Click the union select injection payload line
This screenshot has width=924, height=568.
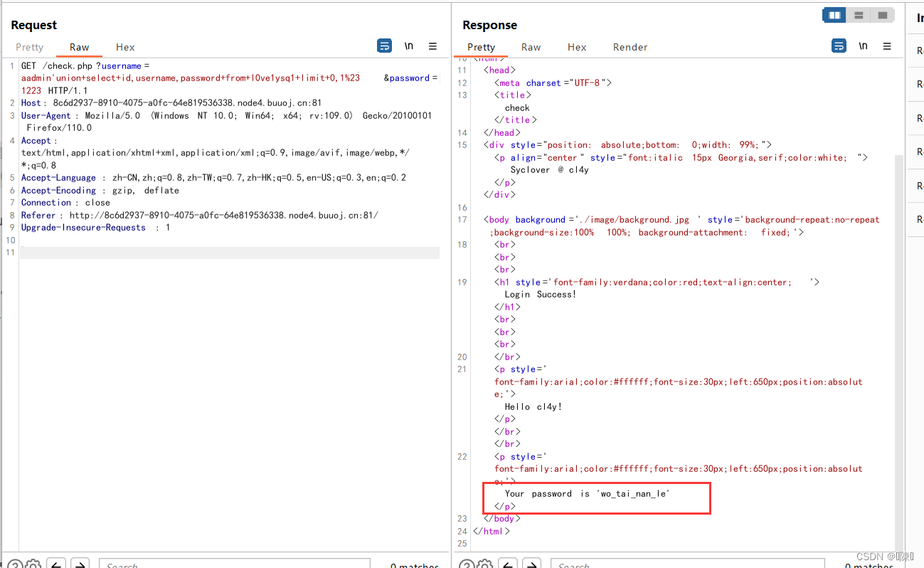[191, 78]
